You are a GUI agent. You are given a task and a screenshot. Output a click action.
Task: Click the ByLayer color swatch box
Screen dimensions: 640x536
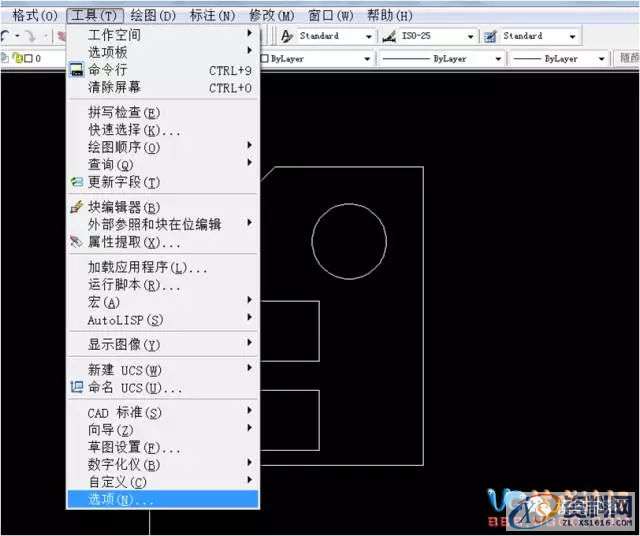point(264,59)
